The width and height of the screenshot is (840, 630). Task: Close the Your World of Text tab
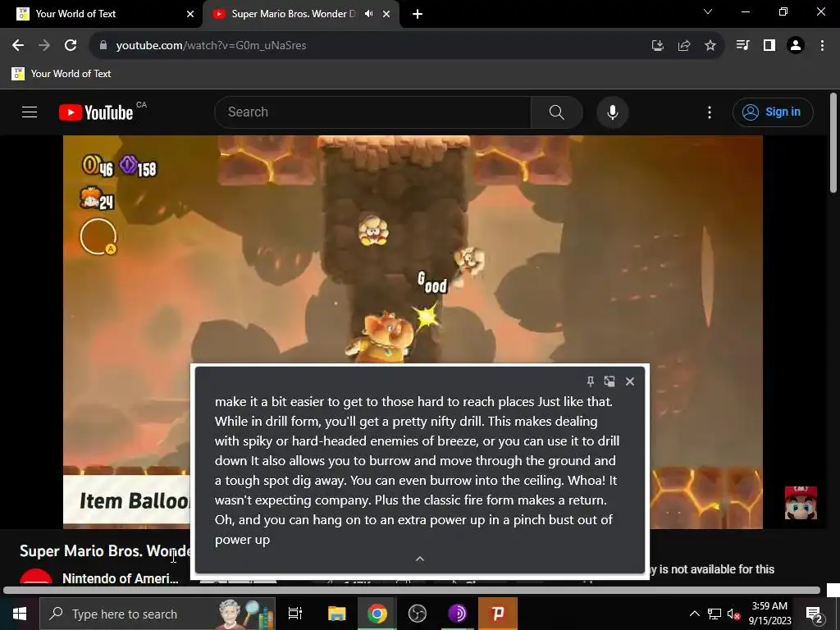(190, 14)
